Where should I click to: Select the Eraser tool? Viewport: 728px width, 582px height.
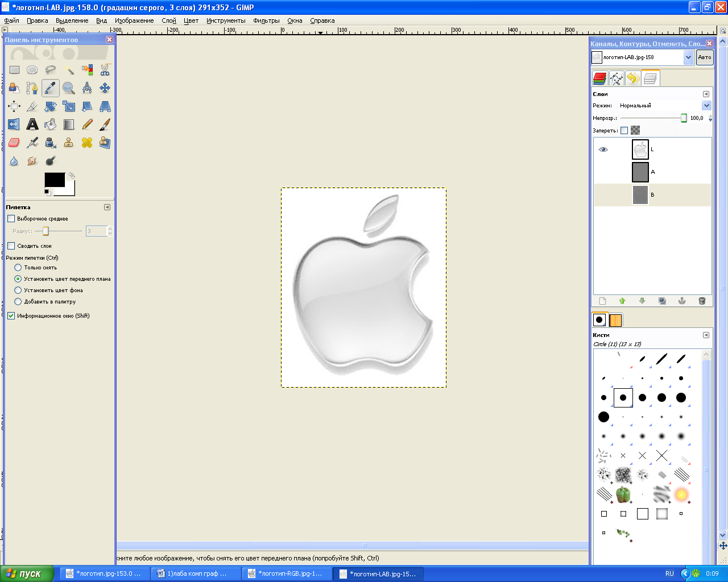click(x=14, y=143)
